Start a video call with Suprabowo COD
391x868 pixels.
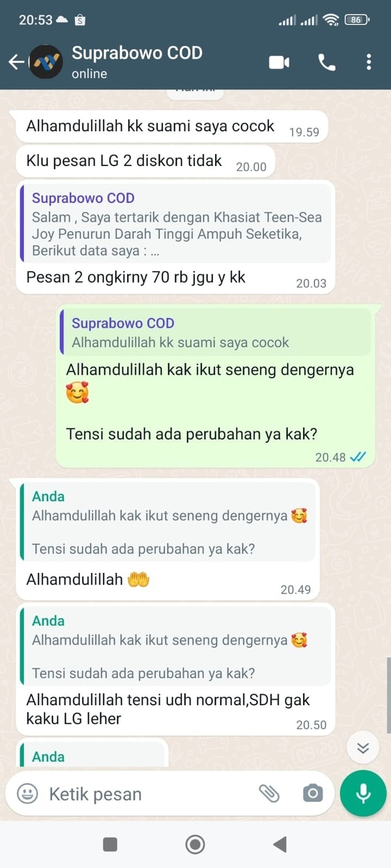(x=279, y=62)
